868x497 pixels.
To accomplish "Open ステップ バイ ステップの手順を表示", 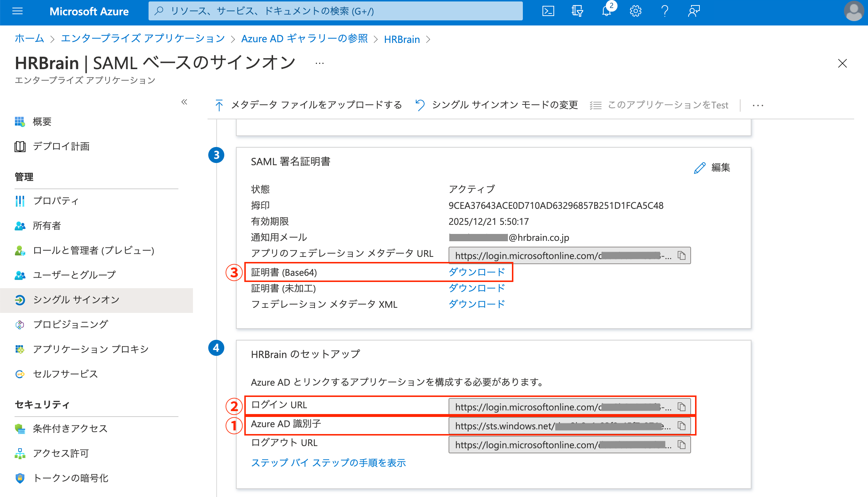I will coord(328,463).
